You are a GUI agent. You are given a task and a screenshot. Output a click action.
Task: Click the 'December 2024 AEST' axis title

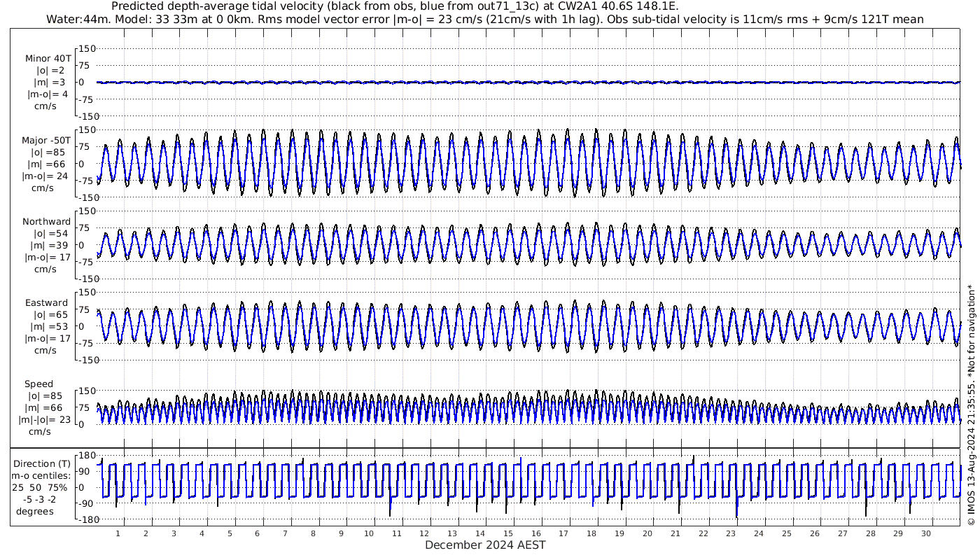tap(485, 545)
